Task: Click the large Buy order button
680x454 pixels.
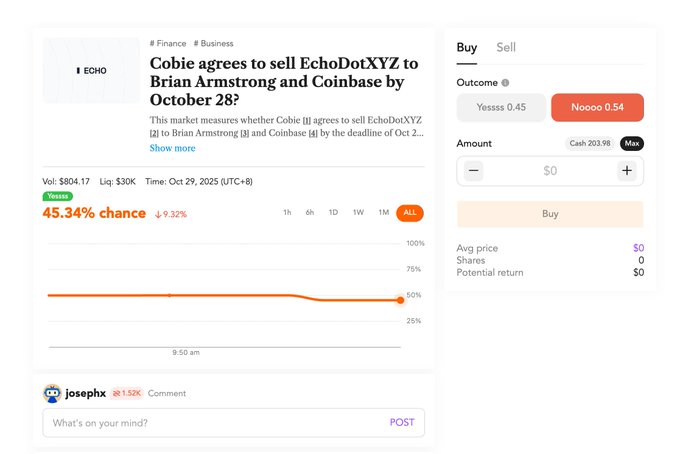Action: point(550,214)
